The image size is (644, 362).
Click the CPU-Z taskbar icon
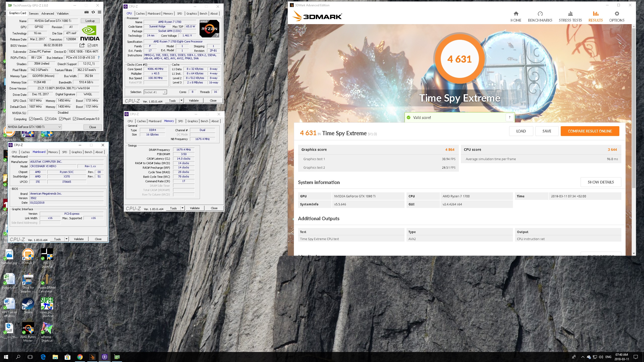(x=105, y=357)
